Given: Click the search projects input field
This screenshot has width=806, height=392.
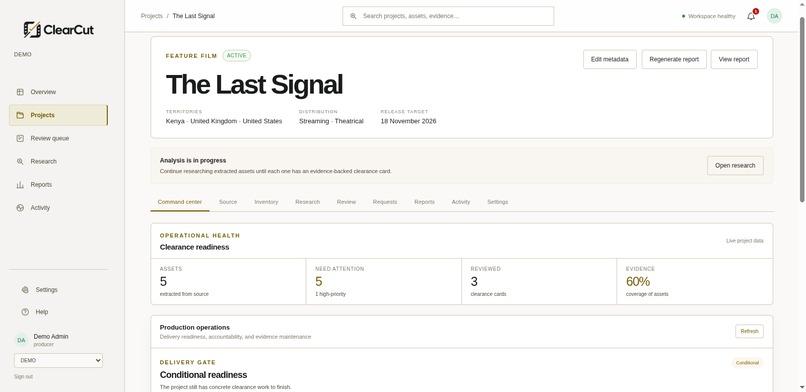Looking at the screenshot, I should coord(448,16).
